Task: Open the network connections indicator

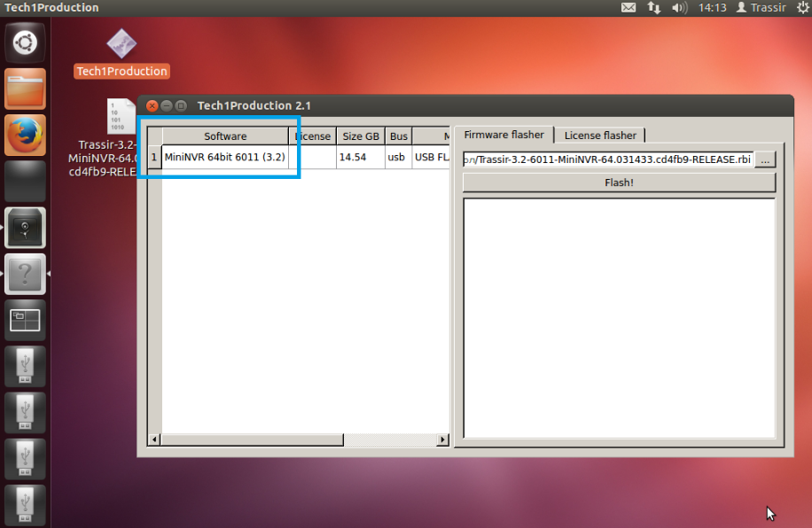Action: (653, 7)
